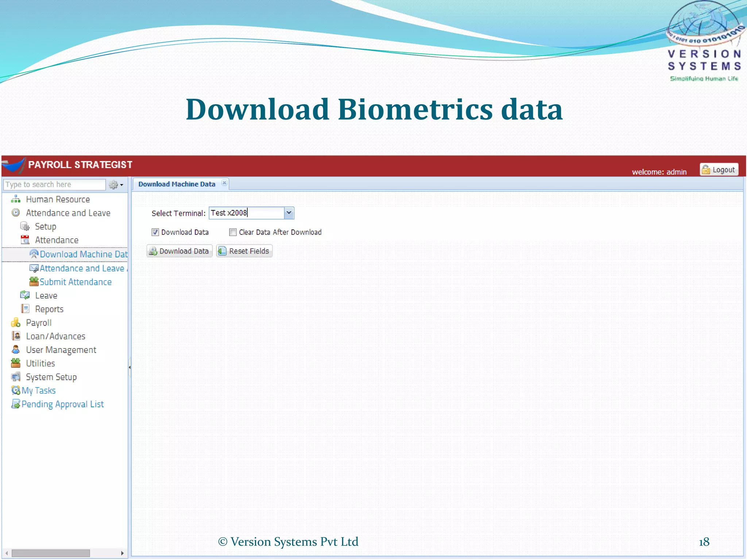The image size is (747, 560).
Task: Click the Pending Approval List icon
Action: coord(16,404)
